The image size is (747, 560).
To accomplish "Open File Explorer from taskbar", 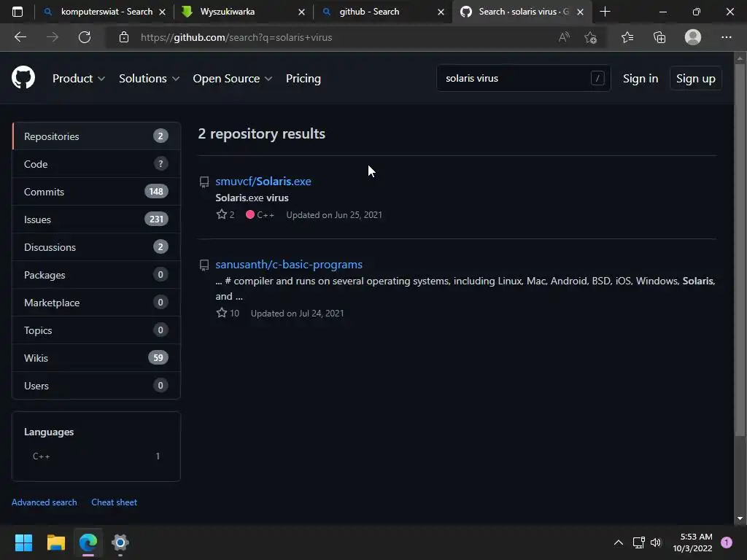I will [55, 542].
